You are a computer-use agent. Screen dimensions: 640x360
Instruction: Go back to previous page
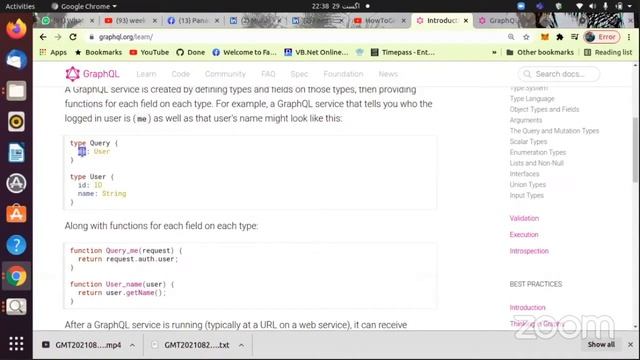43,37
